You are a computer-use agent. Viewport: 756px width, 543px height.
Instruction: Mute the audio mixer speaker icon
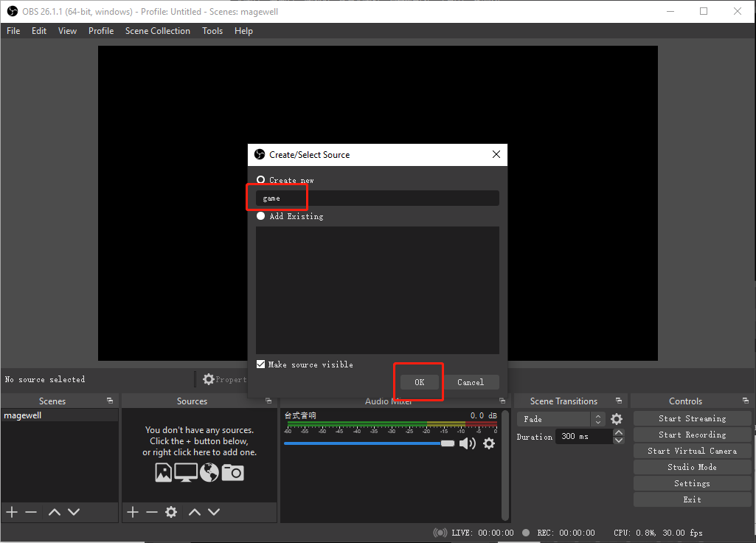[x=467, y=443]
